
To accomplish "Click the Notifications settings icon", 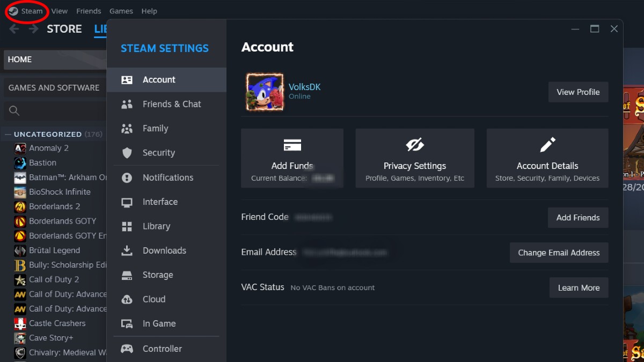I will [127, 178].
